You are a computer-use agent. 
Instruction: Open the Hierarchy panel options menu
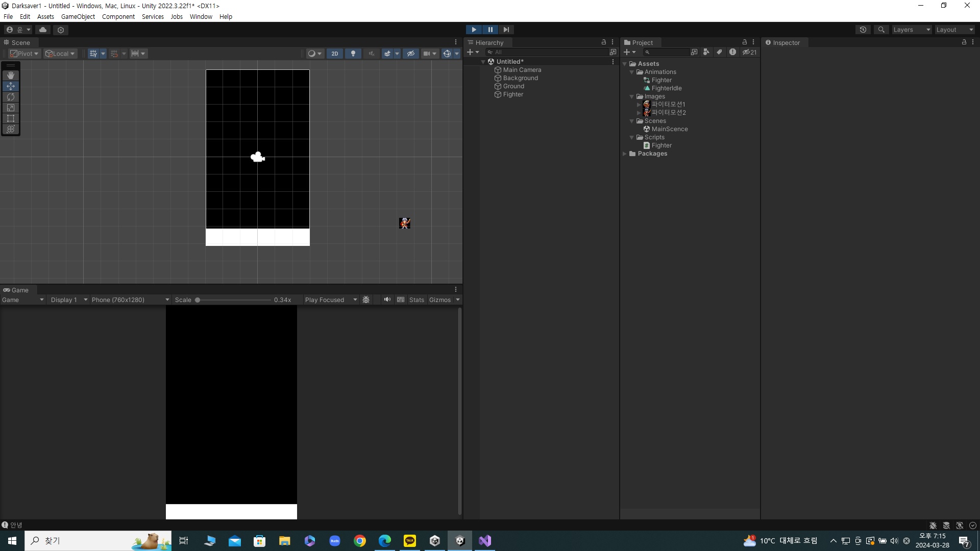pyautogui.click(x=612, y=42)
